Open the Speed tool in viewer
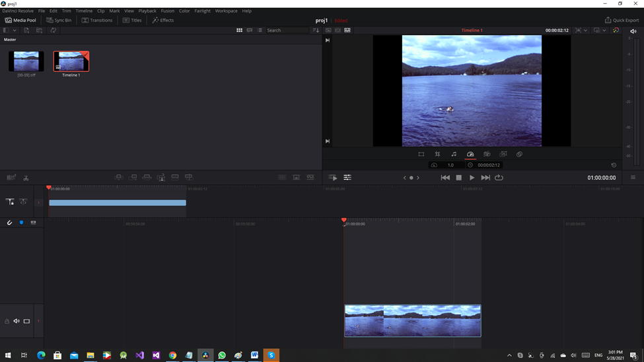Image resolution: width=644 pixels, height=362 pixels. pos(470,154)
